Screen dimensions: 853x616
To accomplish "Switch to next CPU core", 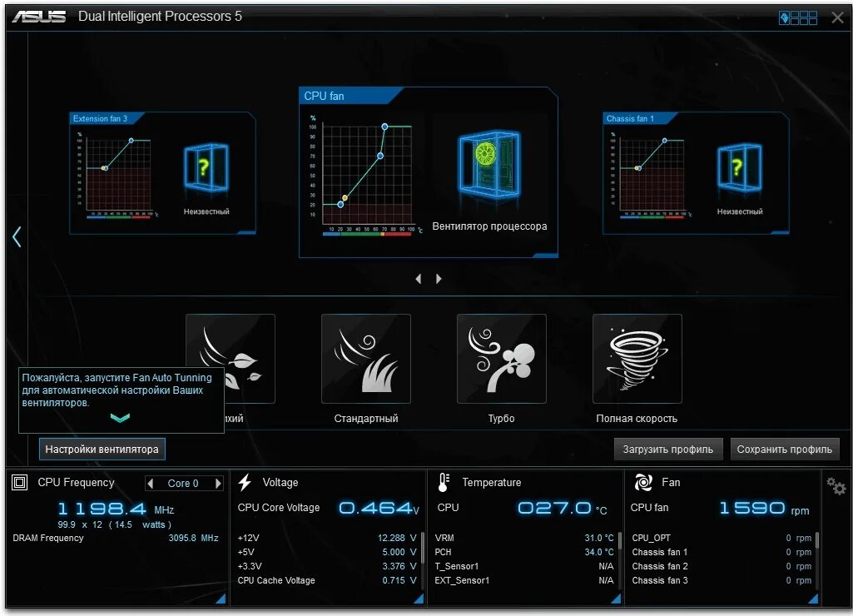I will point(218,483).
